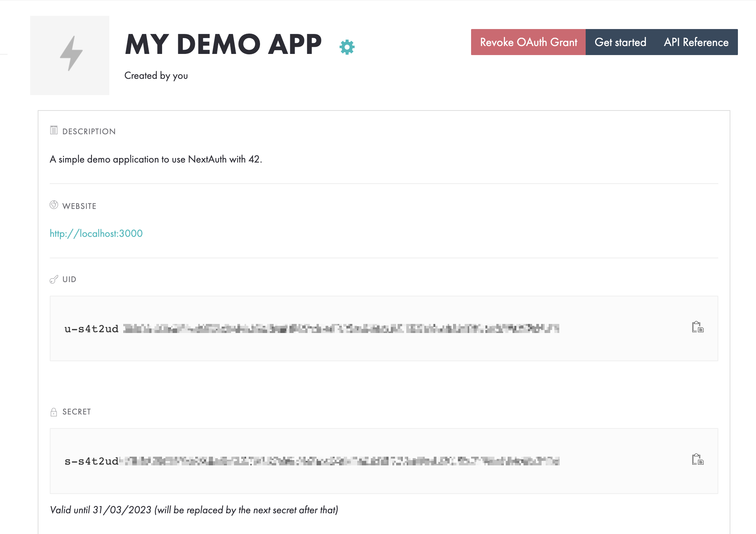Click the SECRET section label

pos(77,412)
